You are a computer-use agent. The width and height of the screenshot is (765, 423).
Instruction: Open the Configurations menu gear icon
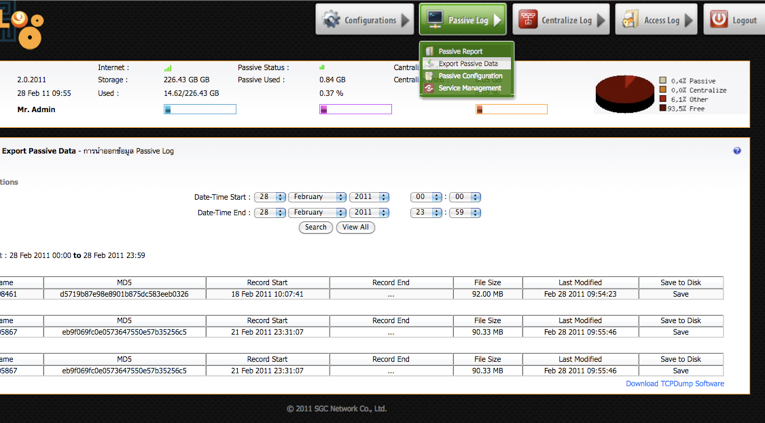331,20
